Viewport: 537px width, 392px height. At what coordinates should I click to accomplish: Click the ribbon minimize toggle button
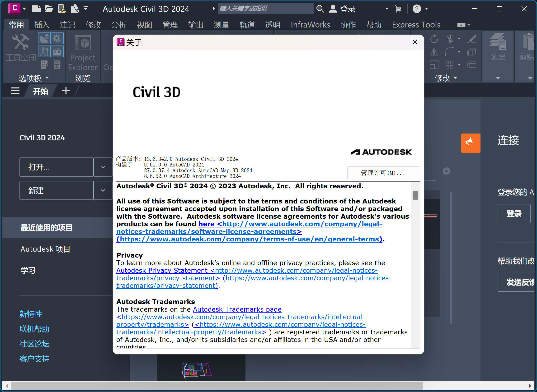pos(461,25)
